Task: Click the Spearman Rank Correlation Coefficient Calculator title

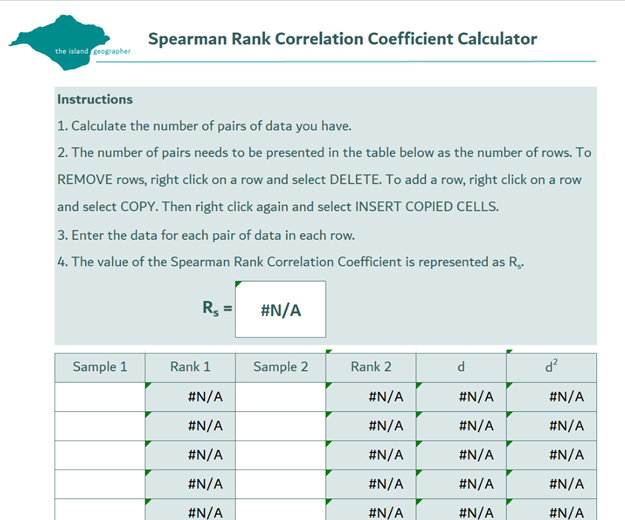Action: coord(342,39)
